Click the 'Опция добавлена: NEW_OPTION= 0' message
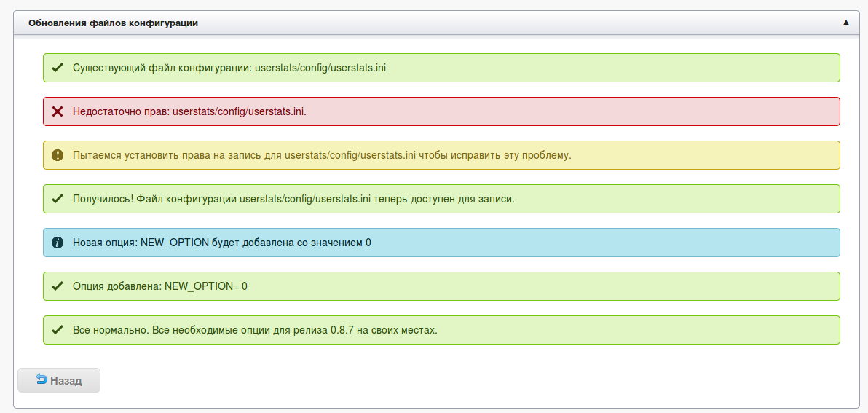Viewport: 868px width, 413px height. (441, 286)
